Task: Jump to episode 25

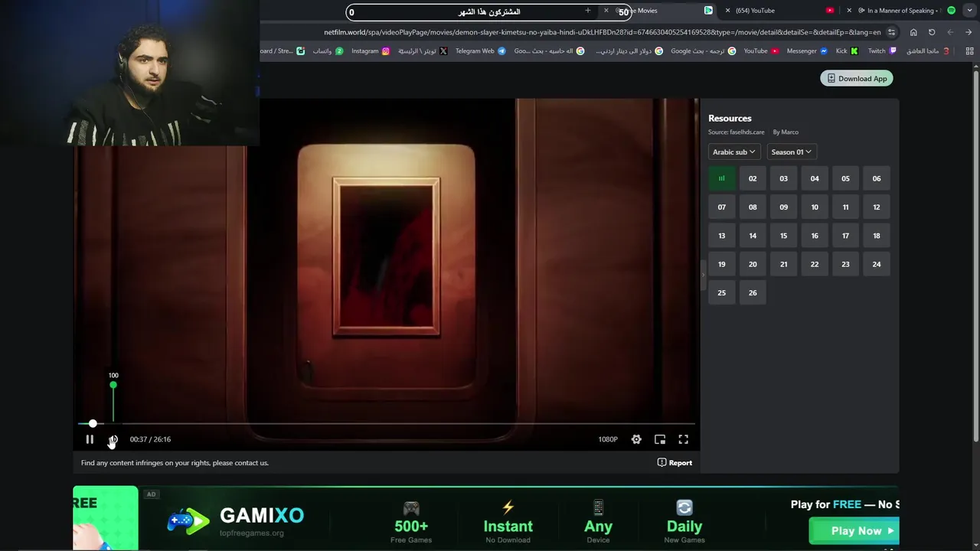Action: tap(721, 292)
